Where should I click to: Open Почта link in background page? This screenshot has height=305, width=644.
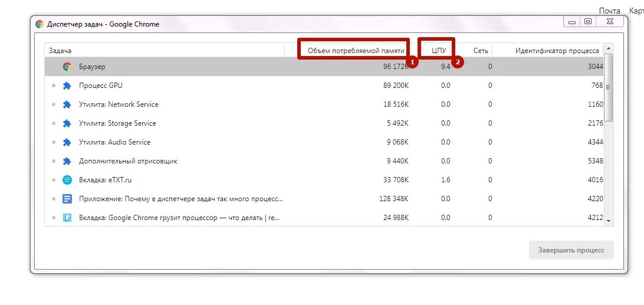610,11
